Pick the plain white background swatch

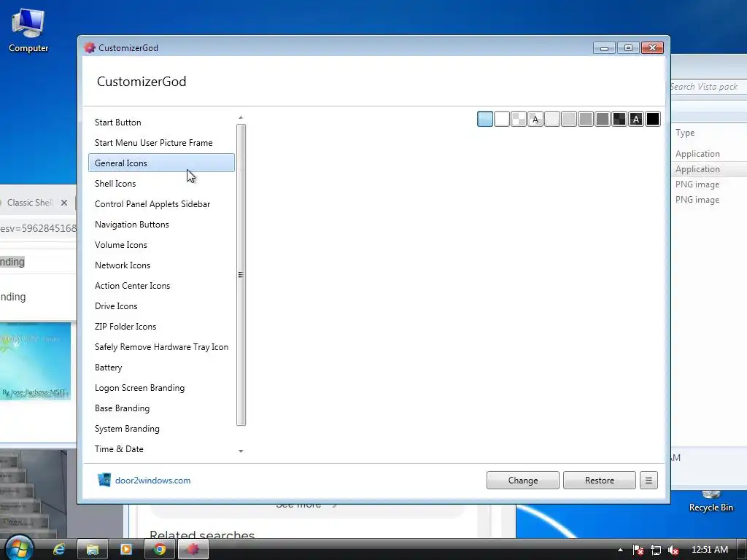pos(502,119)
